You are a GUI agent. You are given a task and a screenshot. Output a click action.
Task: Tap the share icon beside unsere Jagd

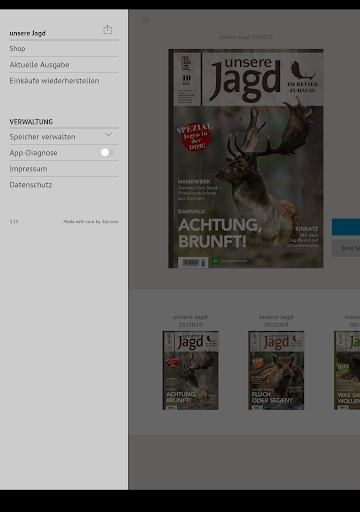(x=107, y=30)
